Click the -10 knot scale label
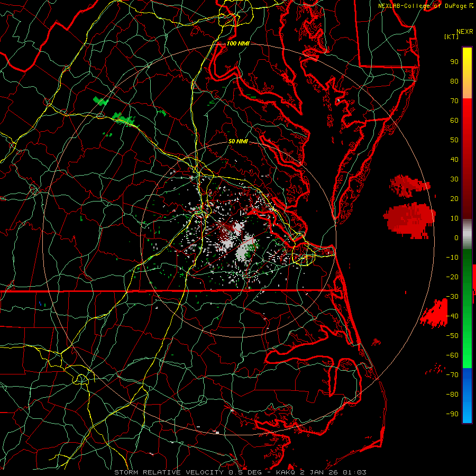 (452, 258)
